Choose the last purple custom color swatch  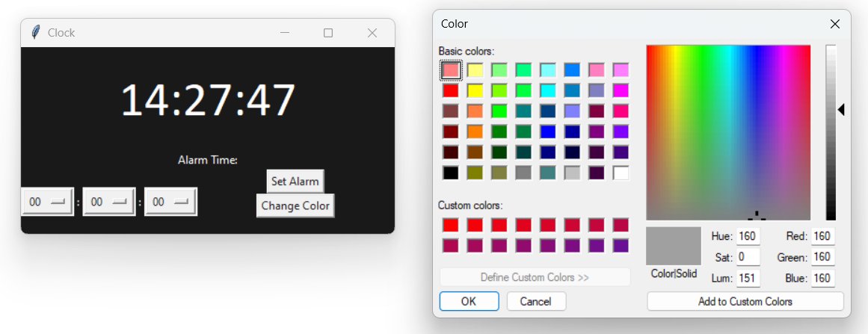tap(621, 246)
